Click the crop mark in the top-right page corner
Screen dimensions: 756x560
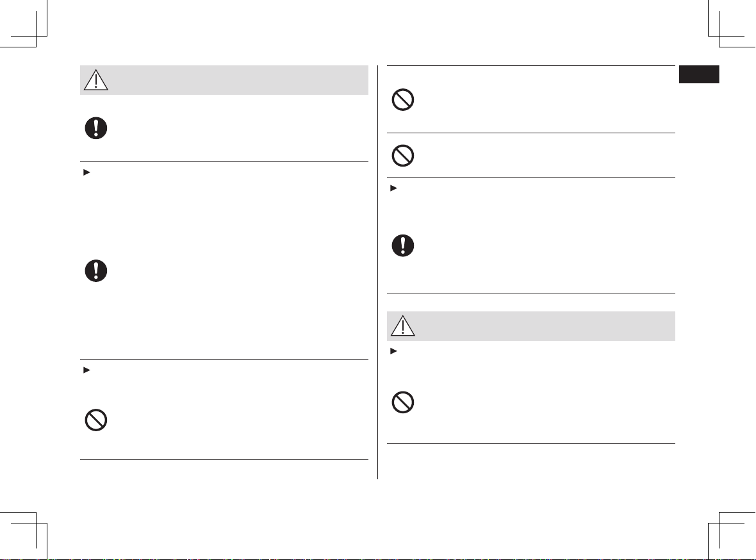point(732,24)
